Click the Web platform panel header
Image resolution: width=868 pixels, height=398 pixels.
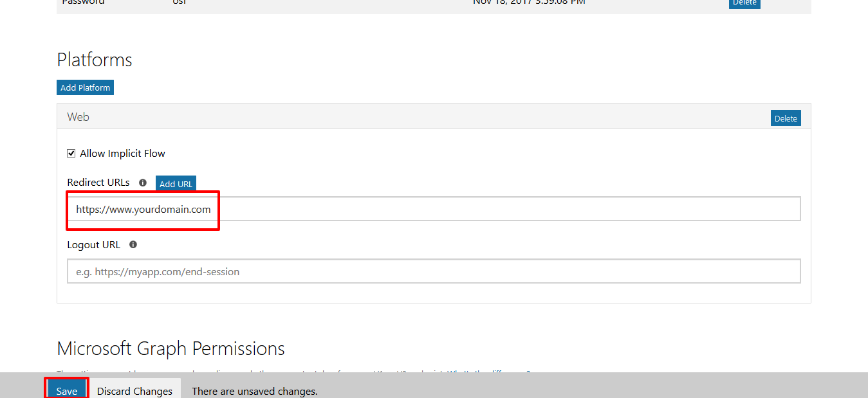click(x=412, y=117)
